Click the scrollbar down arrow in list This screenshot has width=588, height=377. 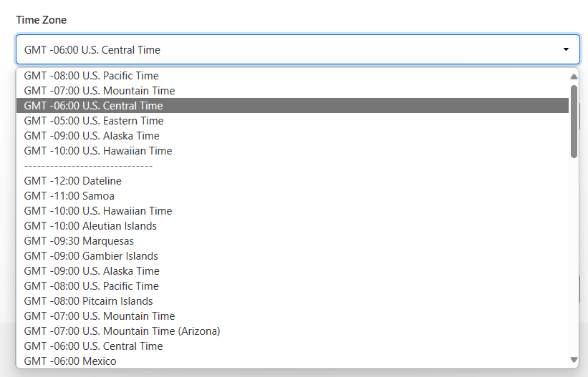point(574,359)
